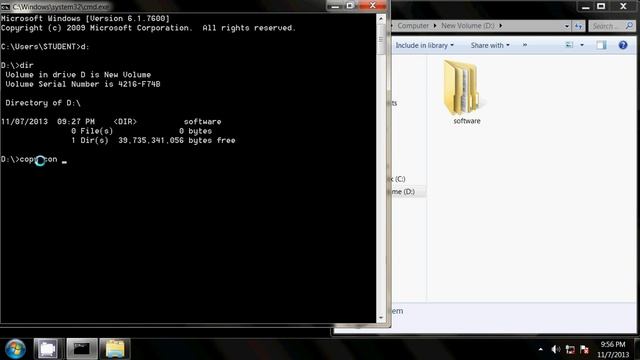Open Explorer help question mark icon
Image resolution: width=640 pixels, height=360 pixels.
tap(623, 45)
